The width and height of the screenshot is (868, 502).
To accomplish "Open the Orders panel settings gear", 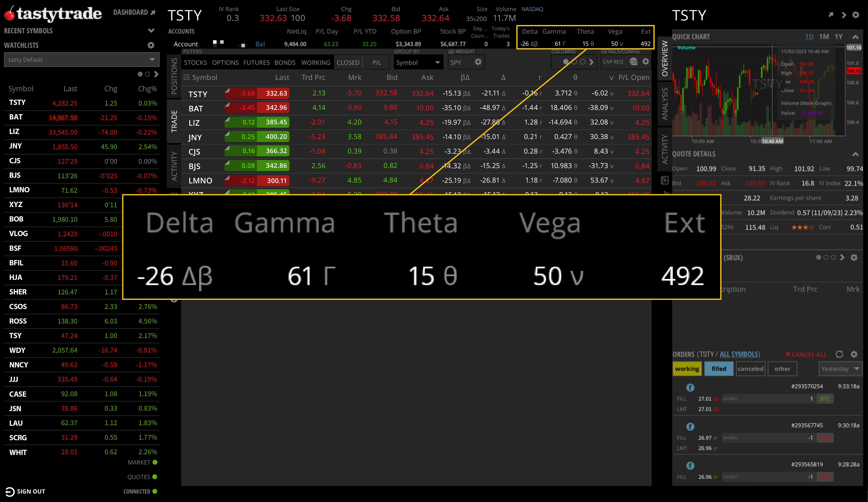I will [x=854, y=354].
